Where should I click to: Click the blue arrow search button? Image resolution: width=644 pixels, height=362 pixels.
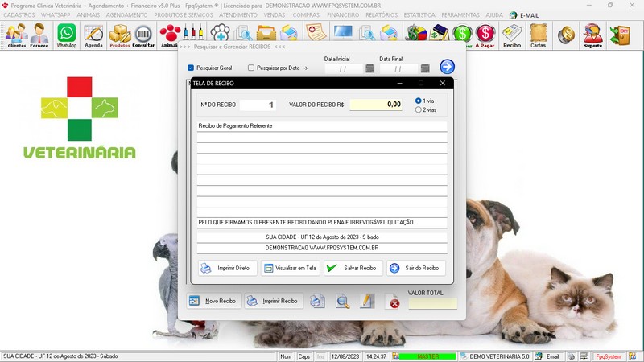pos(447,67)
